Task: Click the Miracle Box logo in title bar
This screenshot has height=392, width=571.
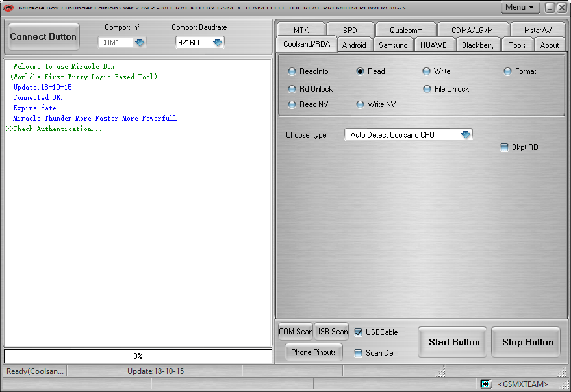Action: [9, 8]
